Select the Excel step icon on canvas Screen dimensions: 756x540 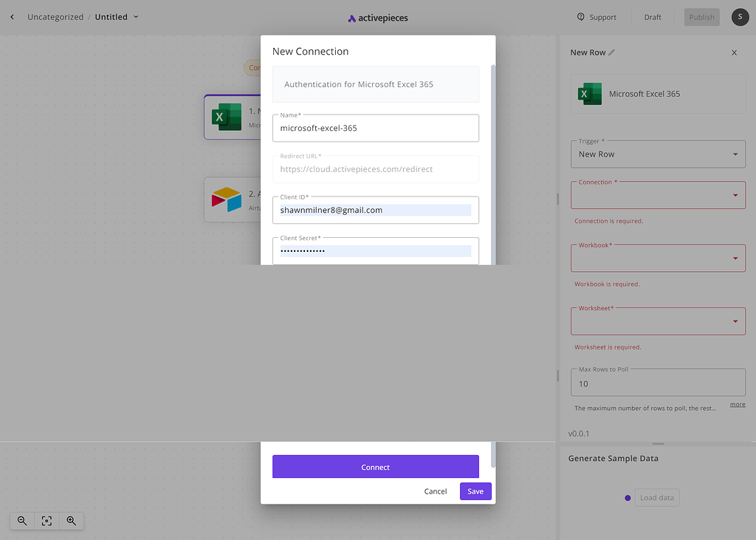click(227, 117)
